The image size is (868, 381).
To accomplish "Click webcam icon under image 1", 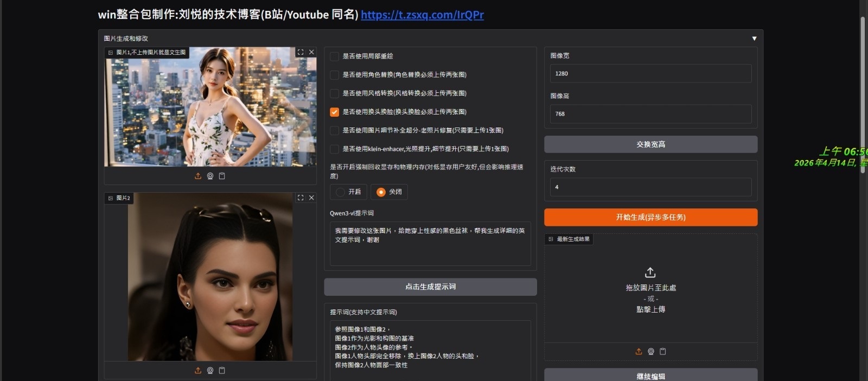I will (210, 176).
